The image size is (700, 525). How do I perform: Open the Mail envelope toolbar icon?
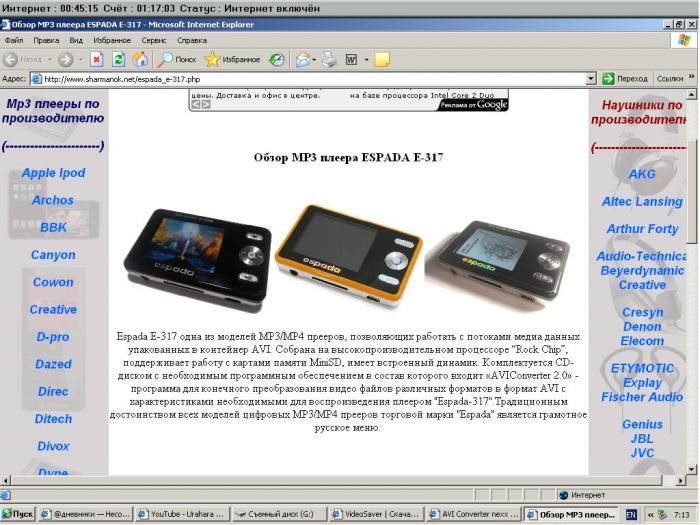coord(302,59)
